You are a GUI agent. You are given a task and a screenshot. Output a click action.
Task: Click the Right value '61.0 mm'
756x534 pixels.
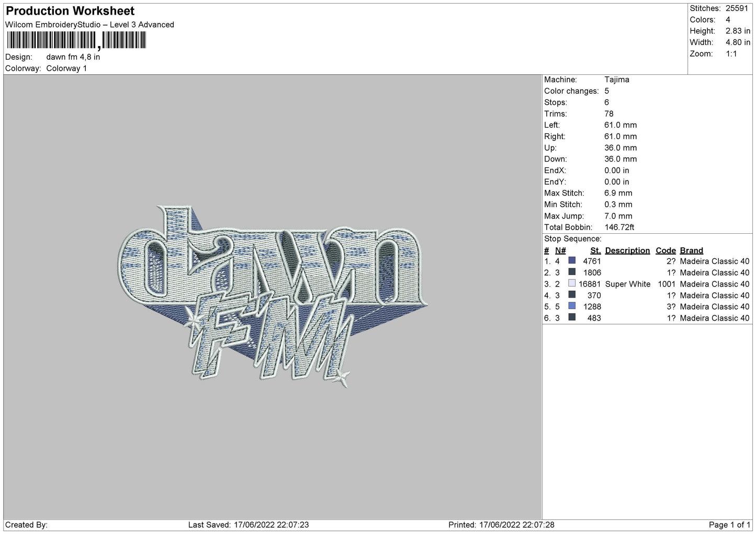pos(620,137)
